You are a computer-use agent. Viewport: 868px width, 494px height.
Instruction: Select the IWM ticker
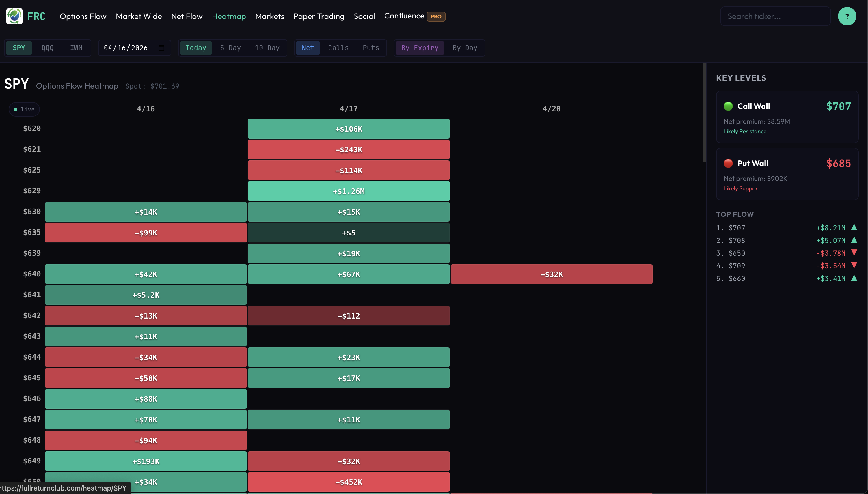[x=77, y=48]
